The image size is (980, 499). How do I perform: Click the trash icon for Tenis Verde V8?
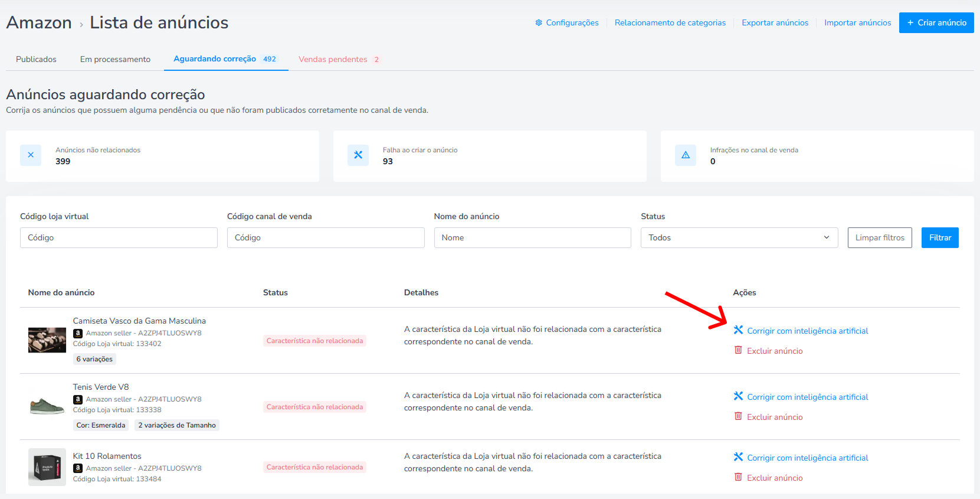(x=738, y=416)
